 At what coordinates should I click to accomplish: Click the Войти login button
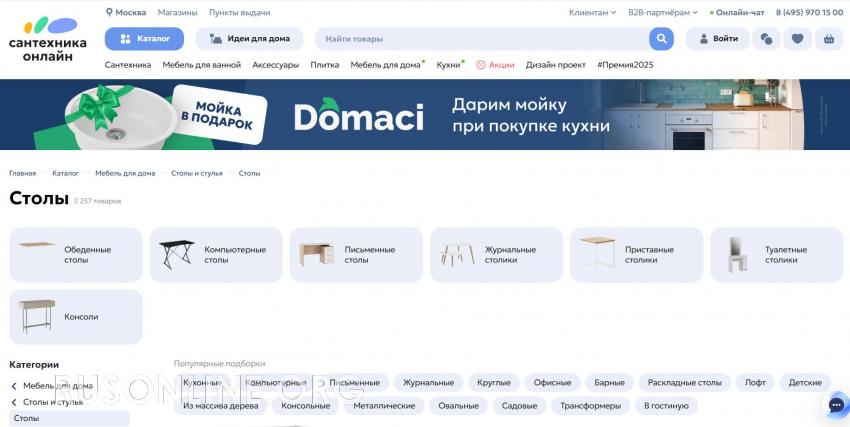click(x=718, y=39)
